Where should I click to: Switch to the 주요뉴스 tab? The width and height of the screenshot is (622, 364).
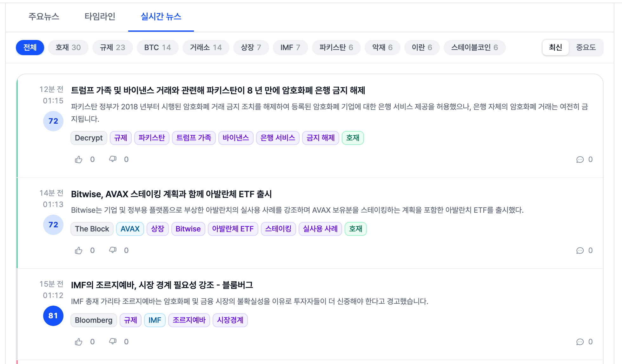44,16
